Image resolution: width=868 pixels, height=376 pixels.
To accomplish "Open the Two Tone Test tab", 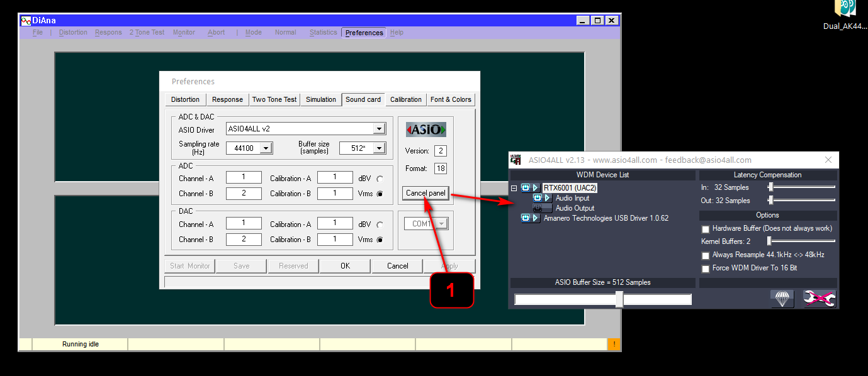I will click(x=274, y=99).
